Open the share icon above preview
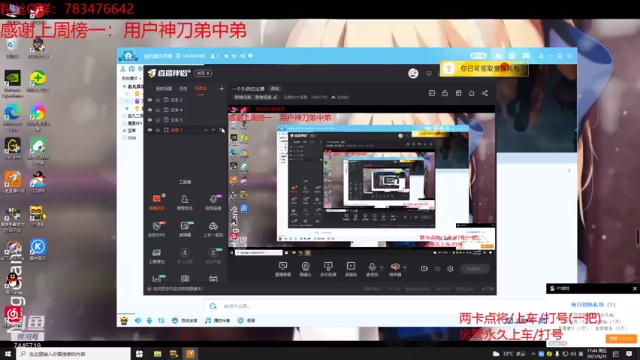 click(485, 93)
